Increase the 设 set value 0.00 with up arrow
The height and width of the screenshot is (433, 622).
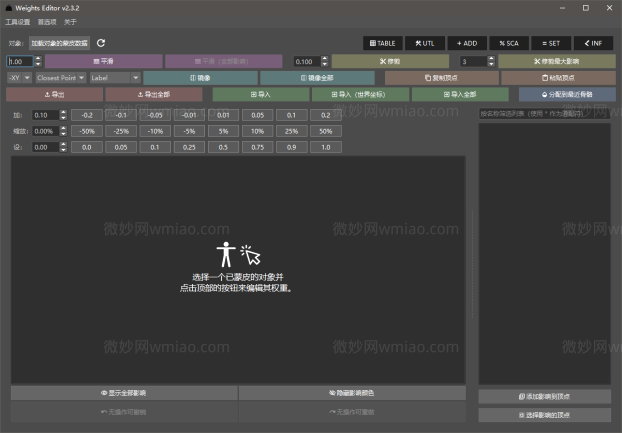pos(63,144)
